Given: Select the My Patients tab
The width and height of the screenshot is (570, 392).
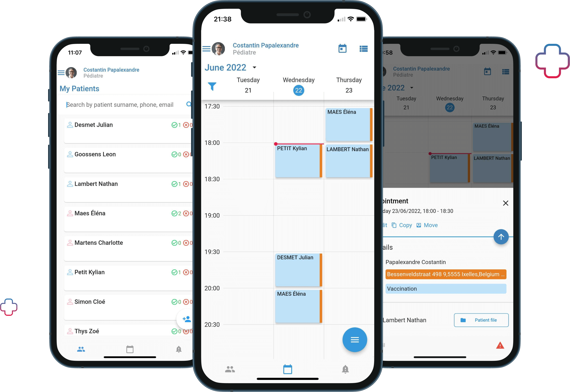Looking at the screenshot, I should pyautogui.click(x=81, y=348).
